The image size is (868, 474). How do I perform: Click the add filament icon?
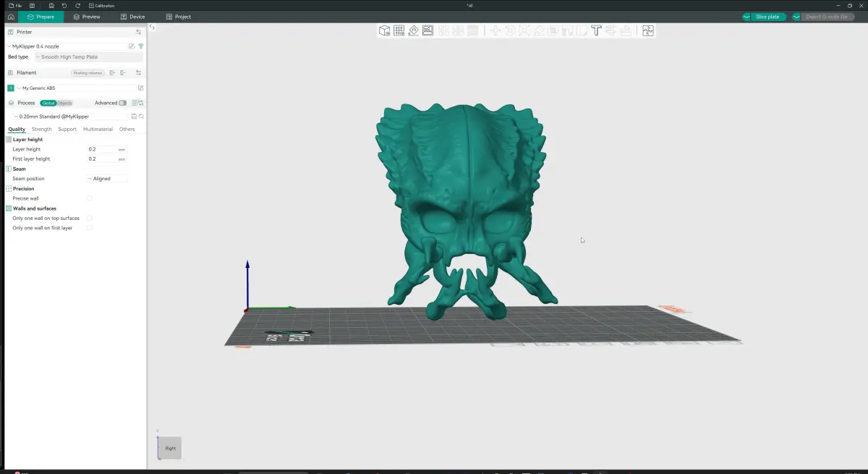[113, 73]
